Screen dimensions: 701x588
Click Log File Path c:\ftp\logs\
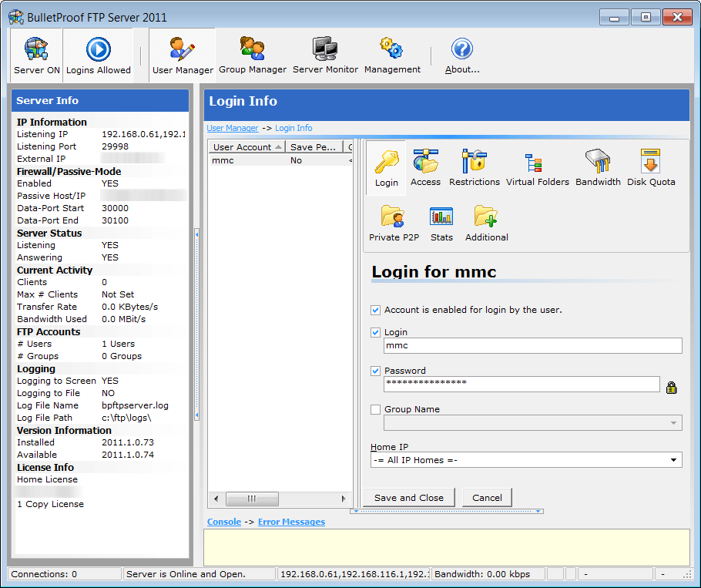point(126,418)
